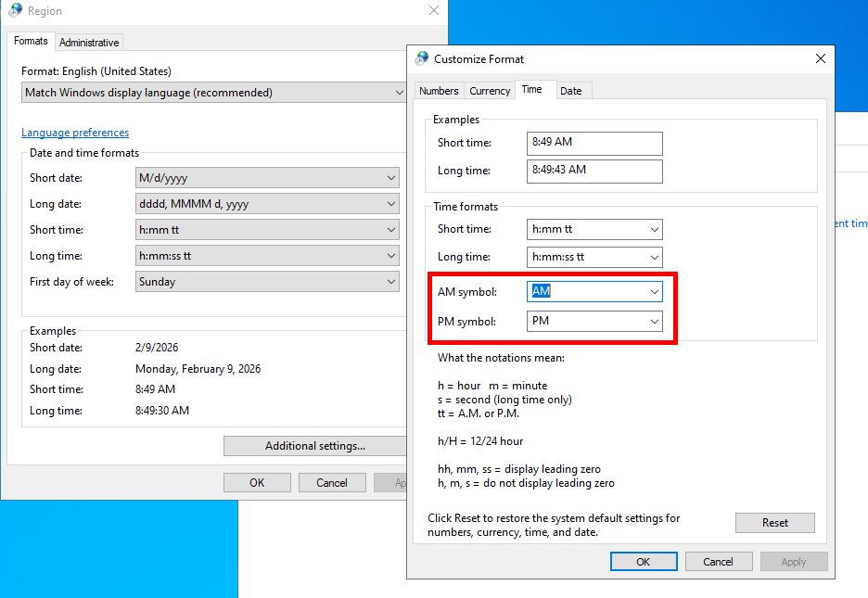Click 'hh, mm, ss = display leading zero' text
868x598 pixels.
(518, 469)
